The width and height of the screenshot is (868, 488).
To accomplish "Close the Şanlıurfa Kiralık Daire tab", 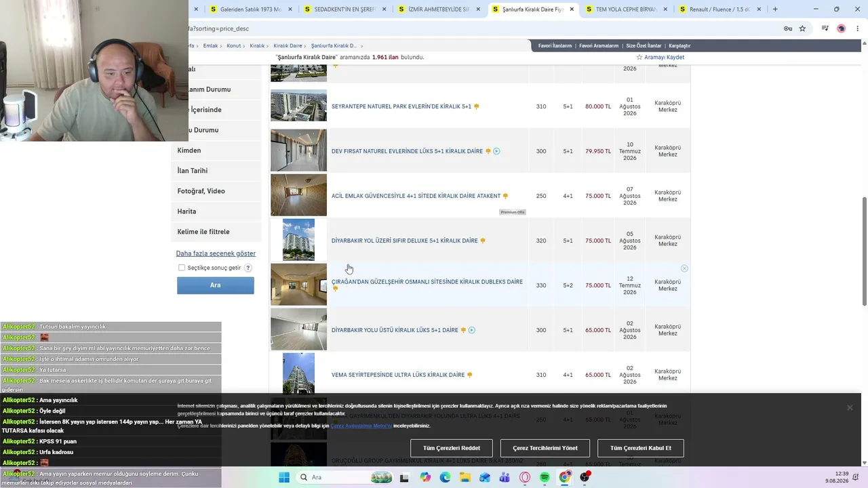I will [x=572, y=9].
